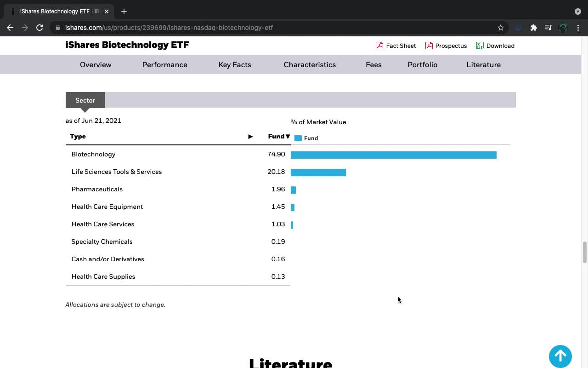
Task: Select the Sector tab
Action: 85,100
